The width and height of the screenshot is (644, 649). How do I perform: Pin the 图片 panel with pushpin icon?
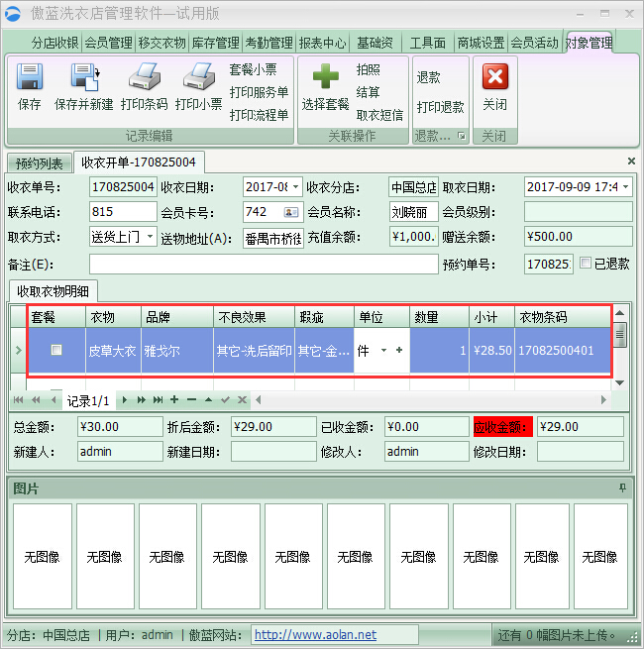click(622, 487)
